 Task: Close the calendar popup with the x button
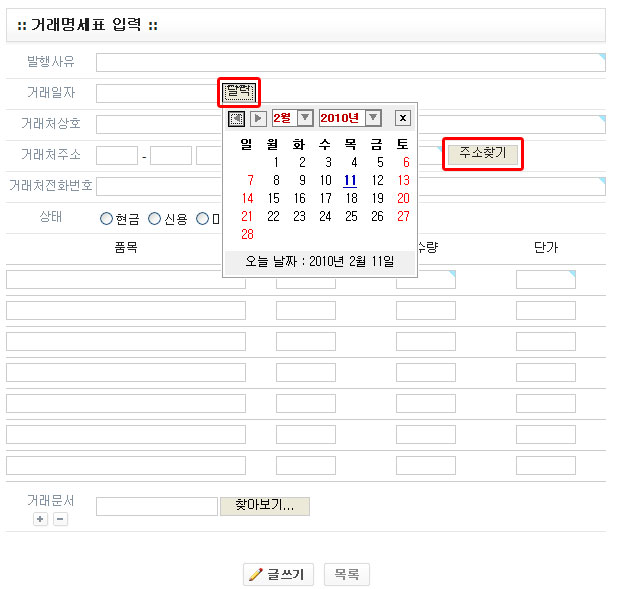pos(402,118)
